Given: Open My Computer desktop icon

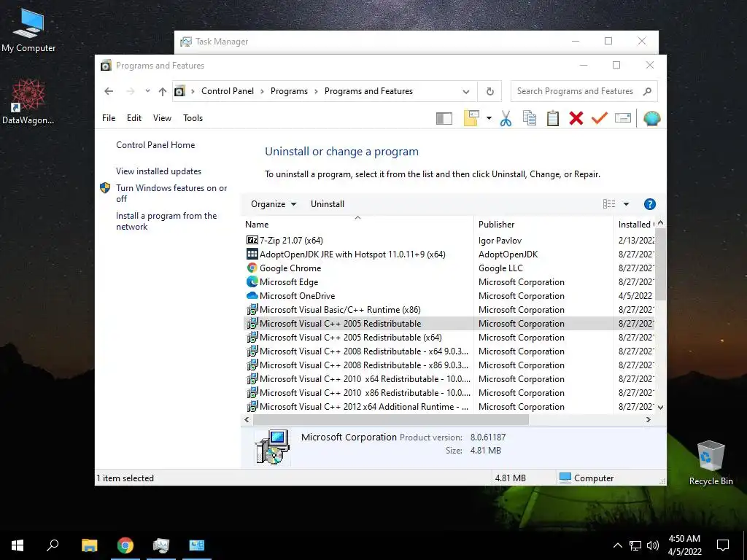Looking at the screenshot, I should pos(28,30).
